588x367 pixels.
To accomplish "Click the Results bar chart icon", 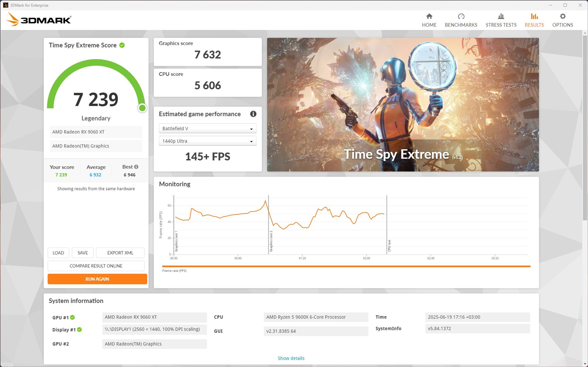I will (534, 16).
